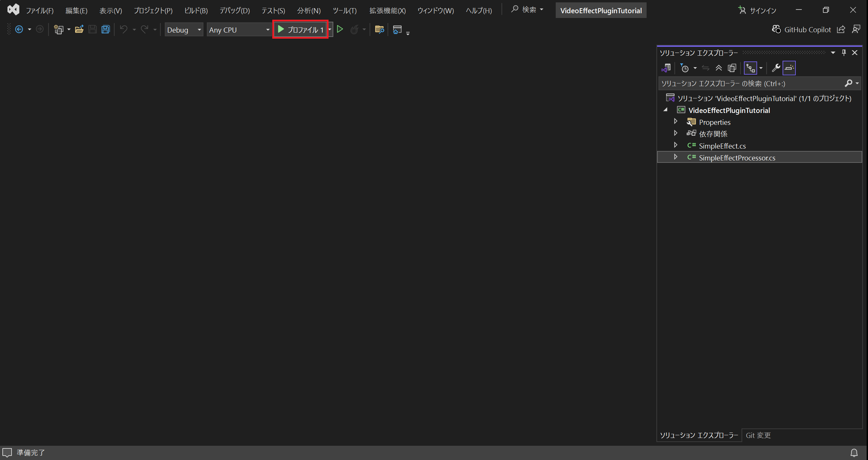
Task: Toggle the Preview Selected Items button
Action: 789,68
